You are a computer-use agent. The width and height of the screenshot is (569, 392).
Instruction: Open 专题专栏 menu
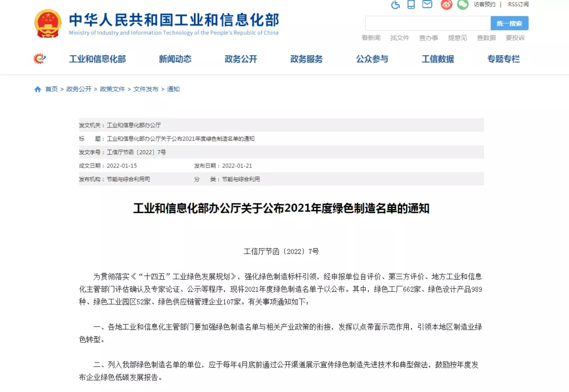(x=504, y=59)
